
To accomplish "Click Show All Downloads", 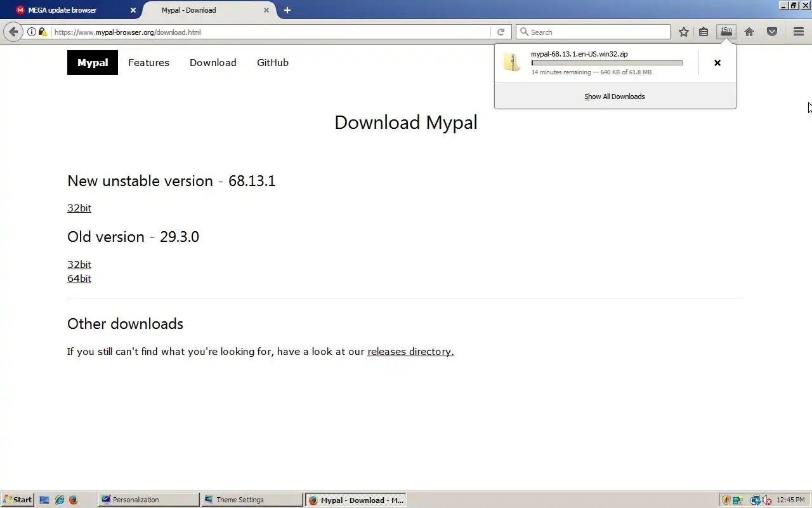I will tap(615, 97).
